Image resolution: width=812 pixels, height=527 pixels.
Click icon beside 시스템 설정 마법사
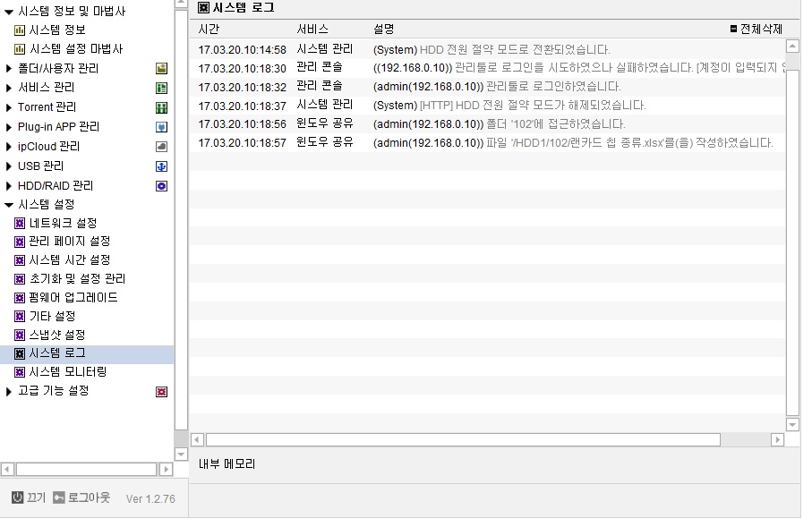point(20,49)
